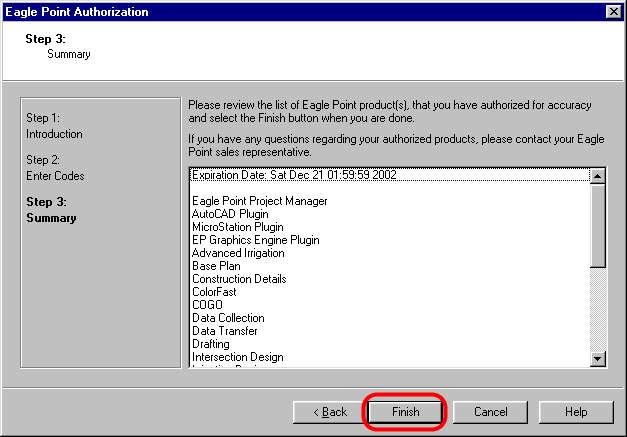Open Help for this dialog
The width and height of the screenshot is (627, 437).
[x=576, y=412]
